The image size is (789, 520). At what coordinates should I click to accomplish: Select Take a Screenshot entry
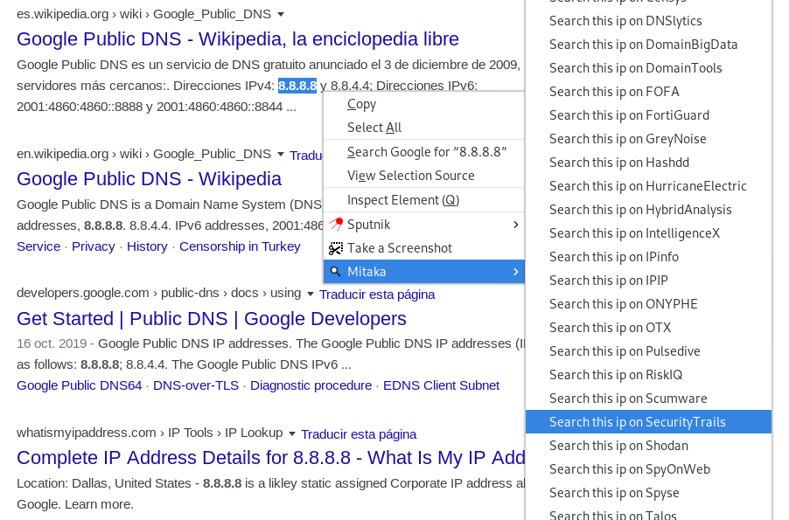[x=424, y=248]
